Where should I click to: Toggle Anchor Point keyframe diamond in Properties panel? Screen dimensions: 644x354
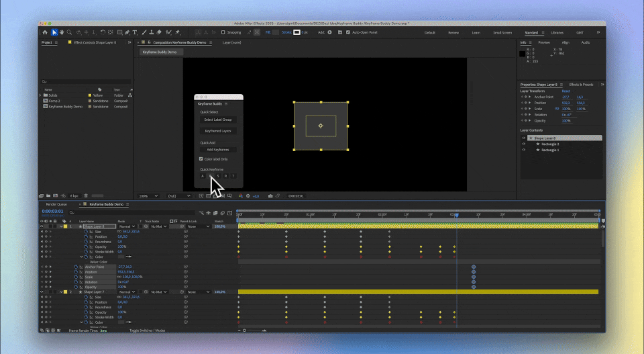[x=526, y=97]
